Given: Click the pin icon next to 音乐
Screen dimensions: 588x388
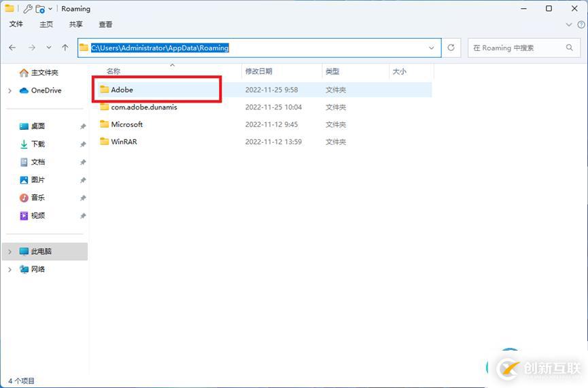Looking at the screenshot, I should coord(83,198).
